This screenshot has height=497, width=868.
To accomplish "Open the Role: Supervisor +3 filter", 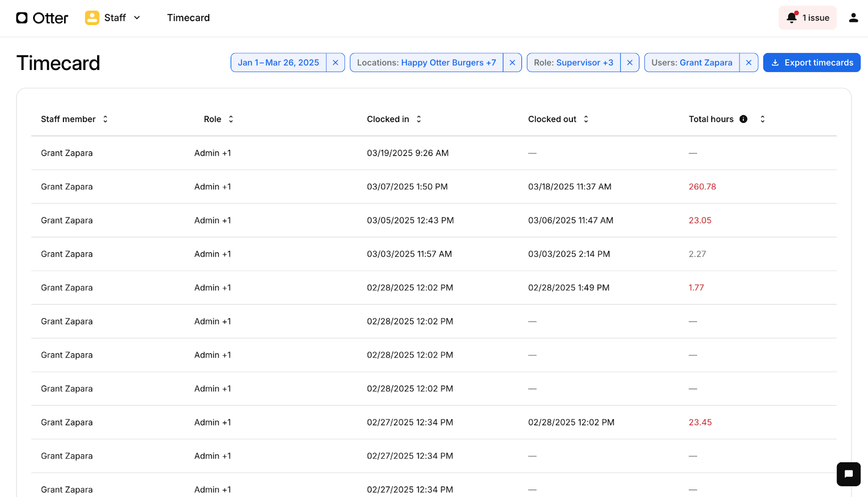I will pyautogui.click(x=573, y=62).
